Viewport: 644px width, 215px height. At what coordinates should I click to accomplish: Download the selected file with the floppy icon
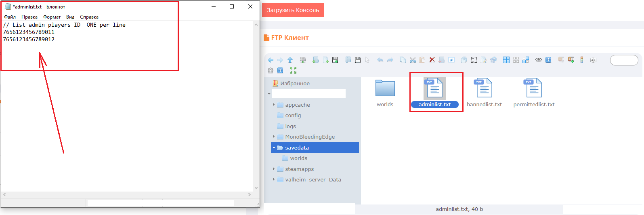(358, 60)
